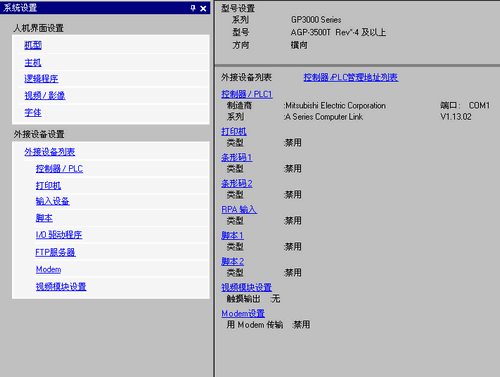
Task: Open the 条形码2 link
Action: [x=237, y=183]
